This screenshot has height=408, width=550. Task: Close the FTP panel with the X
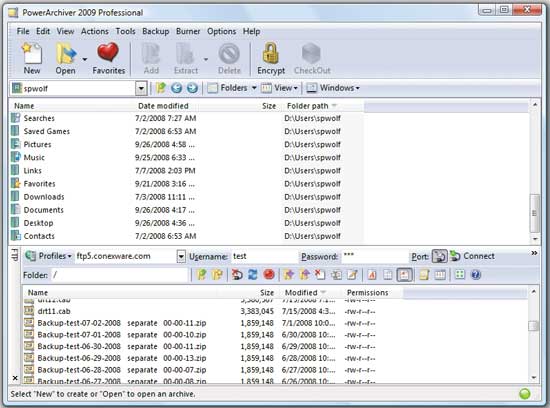point(15,378)
